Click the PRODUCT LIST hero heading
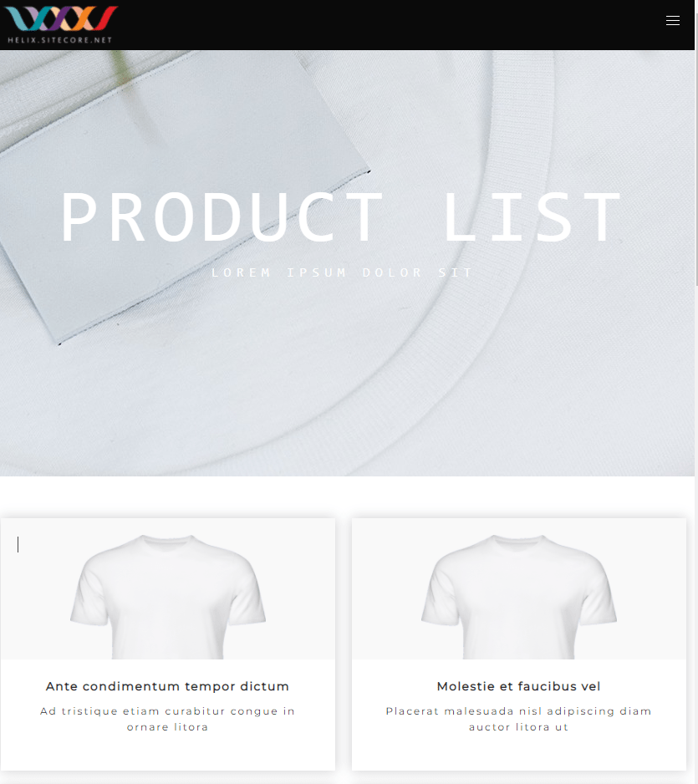The height and width of the screenshot is (784, 698). [x=342, y=218]
